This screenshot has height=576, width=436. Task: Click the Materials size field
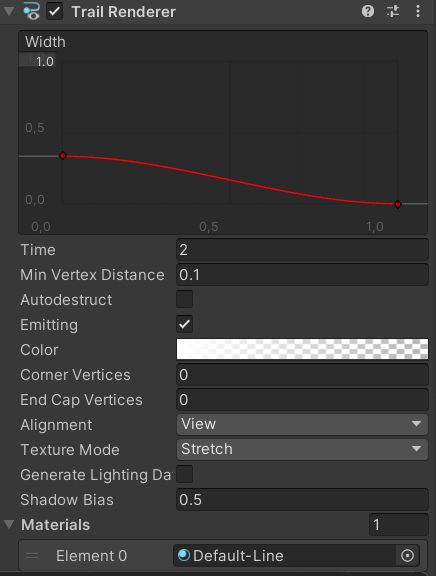[x=399, y=525]
